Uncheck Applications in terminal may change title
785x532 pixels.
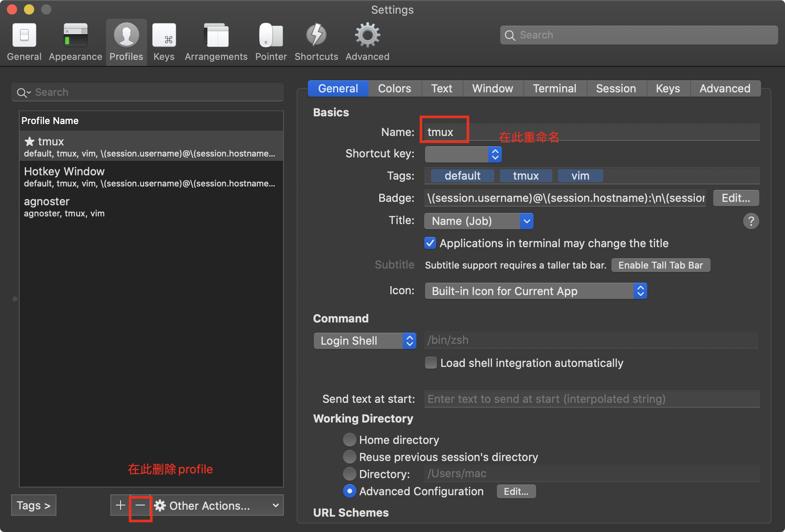pyautogui.click(x=430, y=243)
